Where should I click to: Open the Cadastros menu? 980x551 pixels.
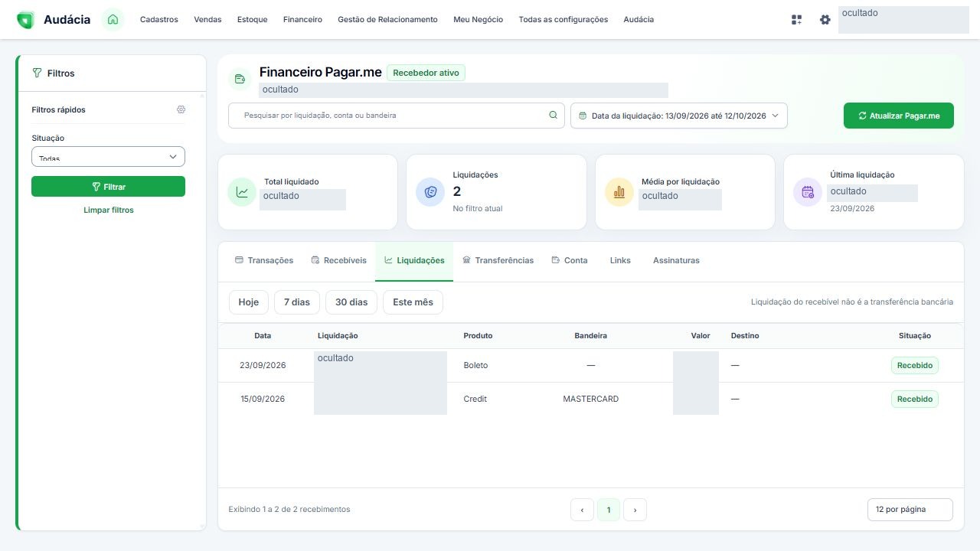(x=159, y=20)
